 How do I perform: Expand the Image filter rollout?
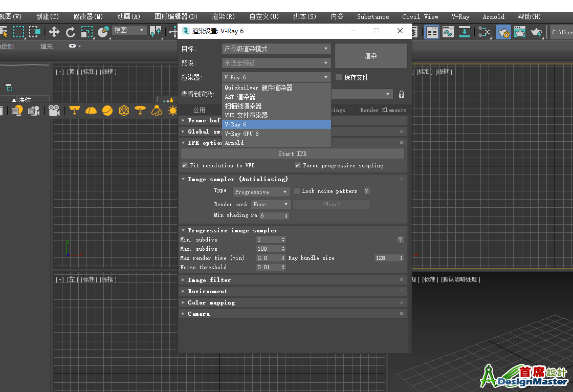coord(292,280)
